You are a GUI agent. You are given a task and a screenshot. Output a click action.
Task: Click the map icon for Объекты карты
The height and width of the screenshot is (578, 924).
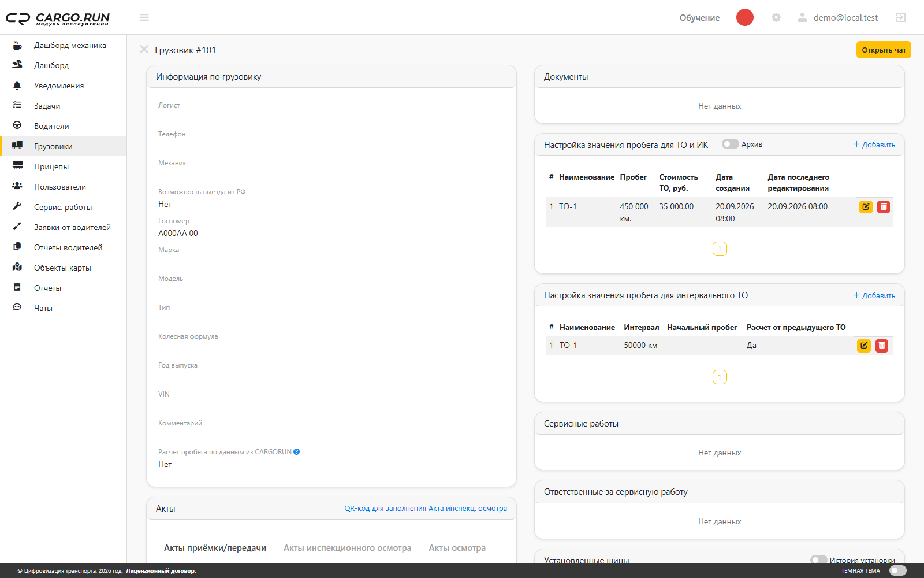click(x=17, y=267)
